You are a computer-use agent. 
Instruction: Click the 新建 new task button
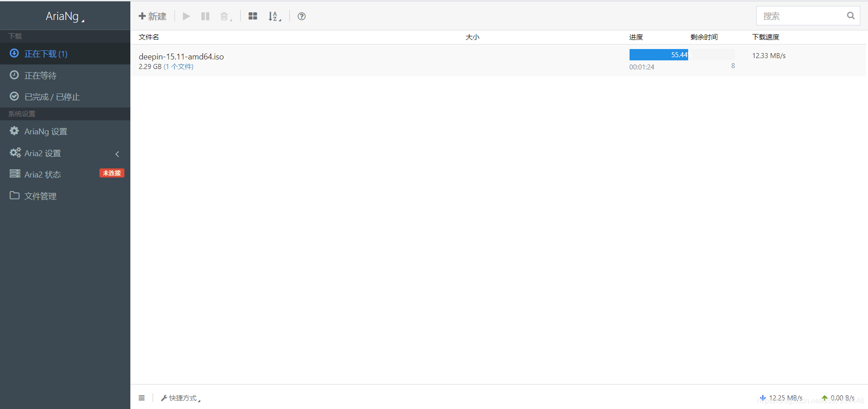point(153,16)
